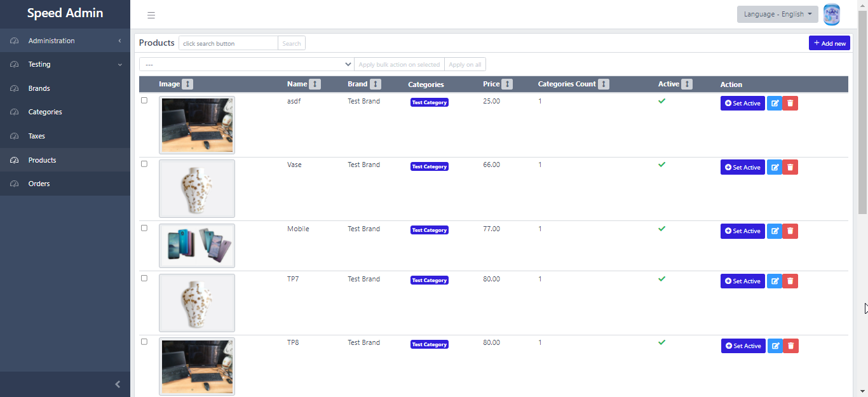The image size is (868, 397).
Task: Check the box next to the Mobile product
Action: tap(144, 228)
